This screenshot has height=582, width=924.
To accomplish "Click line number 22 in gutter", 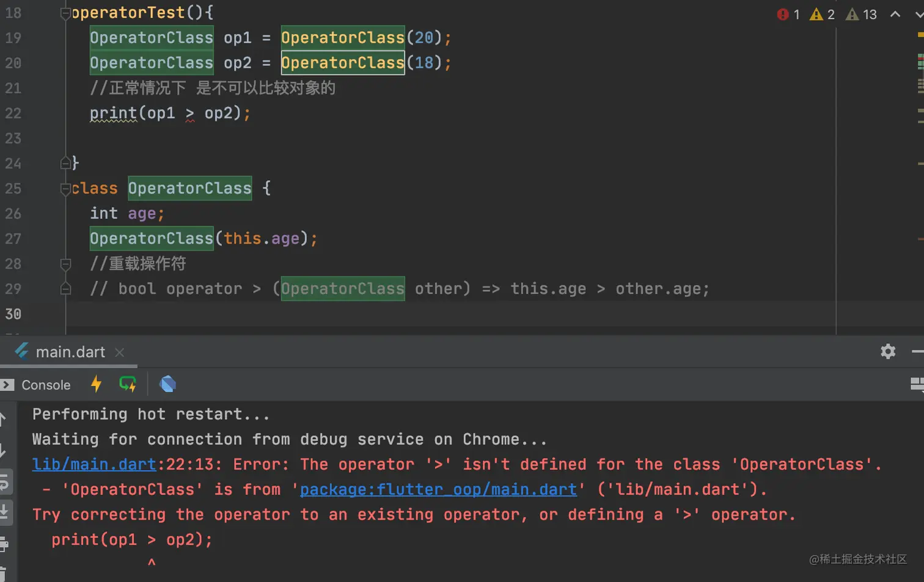I will [x=13, y=114].
